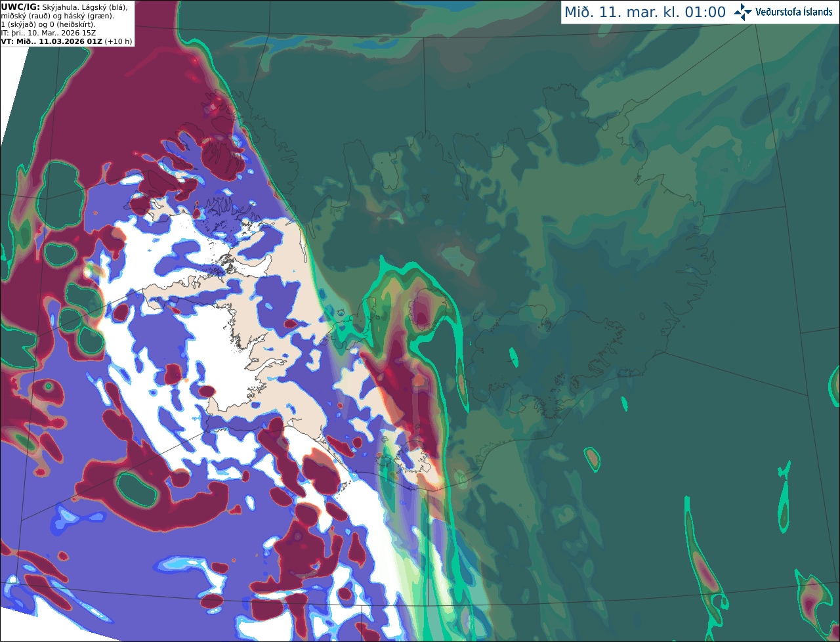The height and width of the screenshot is (642, 840).
Task: Click the 'IT: þri.. 10. Mar.. 2026 15Z' line
Action: pos(49,33)
